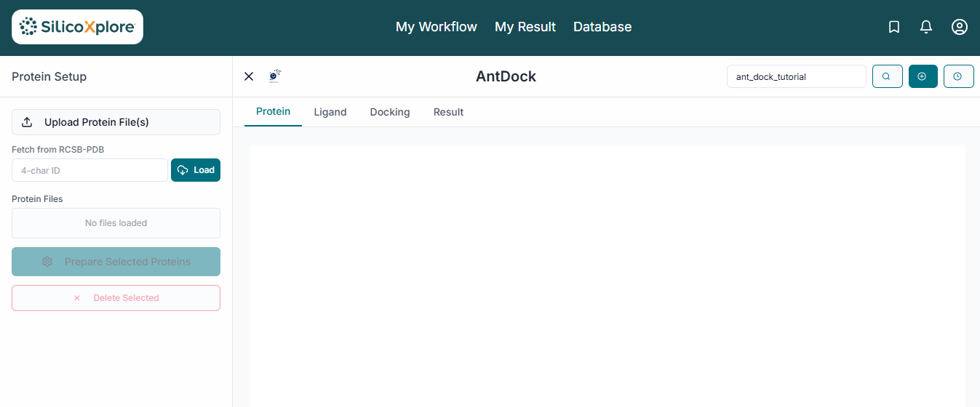
Task: Close the AntDock panel with X
Action: click(x=249, y=76)
